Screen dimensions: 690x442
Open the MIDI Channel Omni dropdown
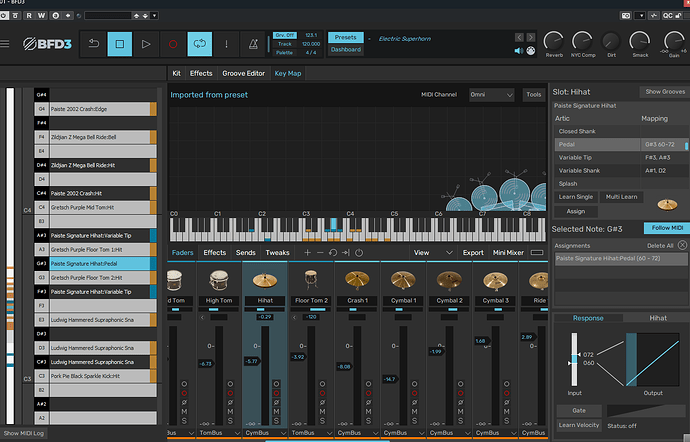tap(491, 95)
